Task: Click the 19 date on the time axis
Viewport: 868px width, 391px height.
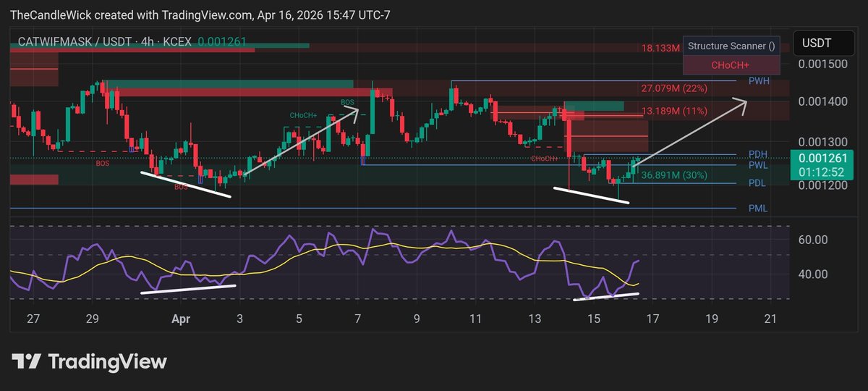Action: pos(712,317)
